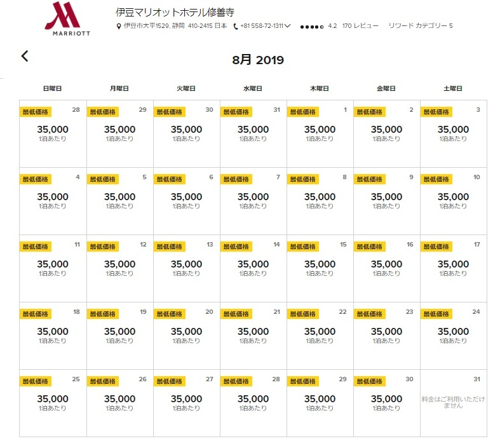The height and width of the screenshot is (448, 500).
Task: Select August 17 date cell
Action: click(454, 268)
